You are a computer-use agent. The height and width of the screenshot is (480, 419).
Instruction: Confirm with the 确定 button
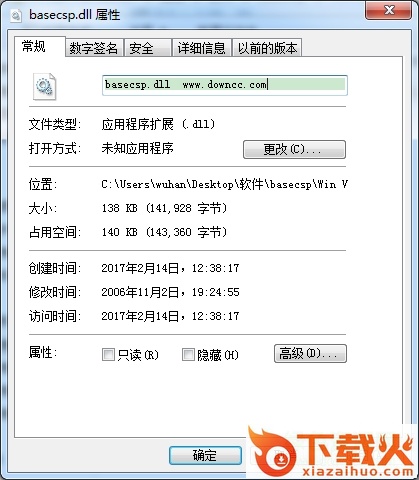click(x=205, y=455)
